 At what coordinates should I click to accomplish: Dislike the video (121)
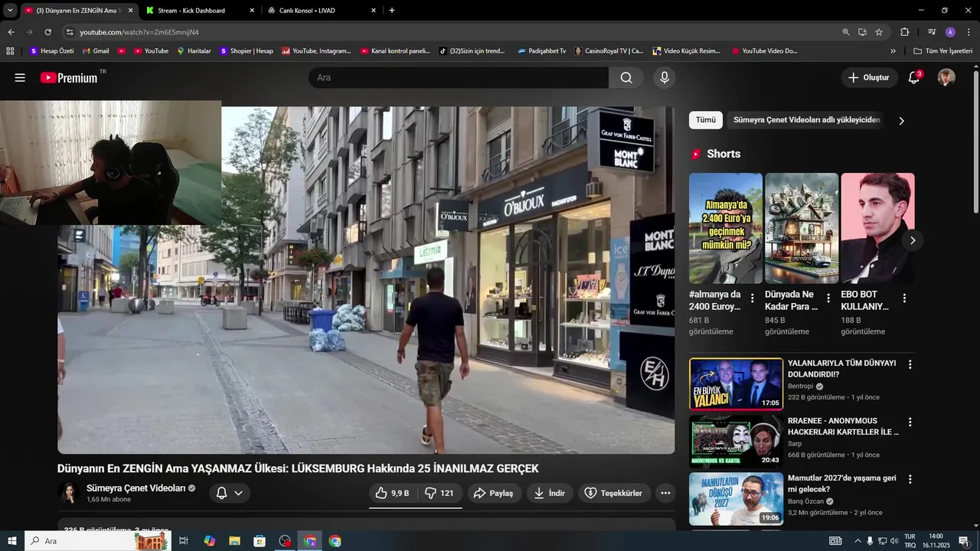tap(440, 493)
